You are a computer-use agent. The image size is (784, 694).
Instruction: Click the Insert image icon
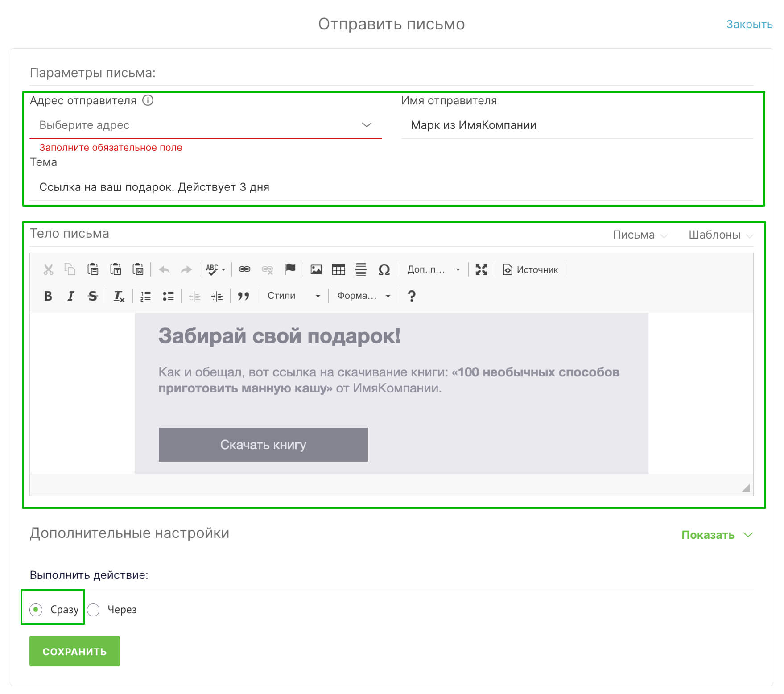(x=316, y=269)
